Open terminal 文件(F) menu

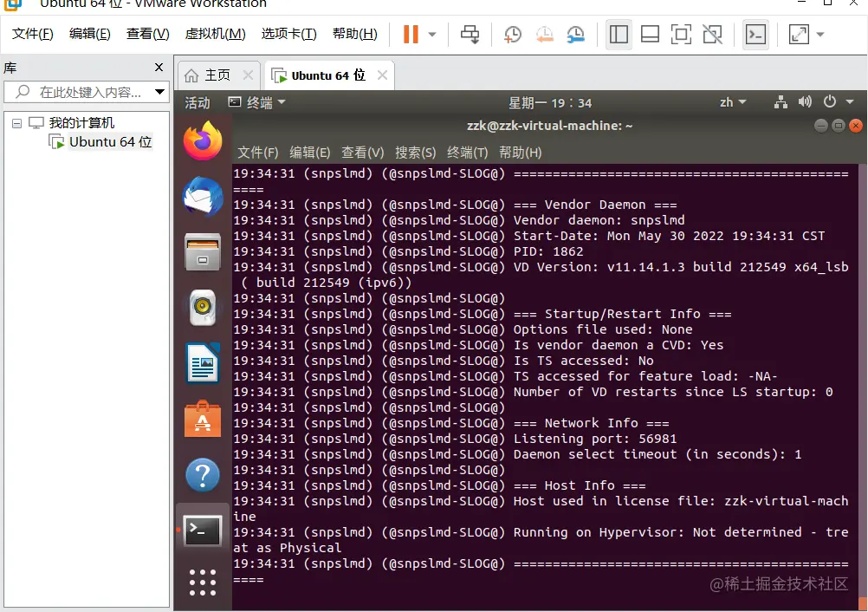click(257, 153)
